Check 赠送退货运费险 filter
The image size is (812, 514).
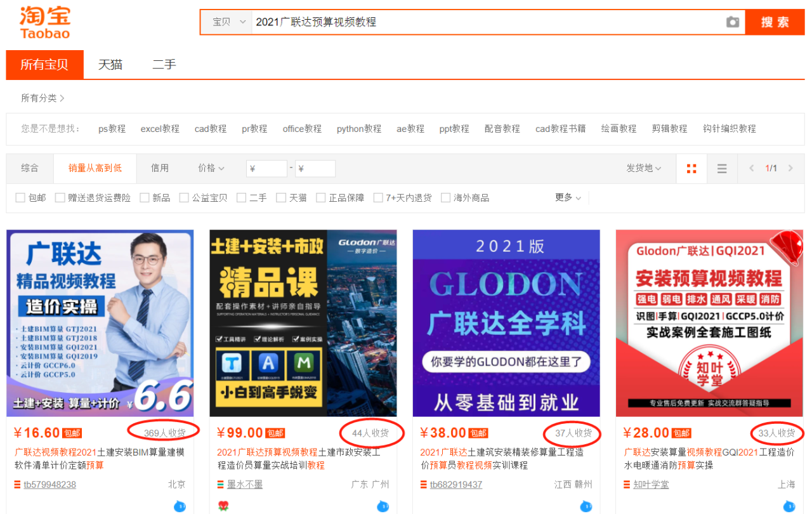coord(60,198)
